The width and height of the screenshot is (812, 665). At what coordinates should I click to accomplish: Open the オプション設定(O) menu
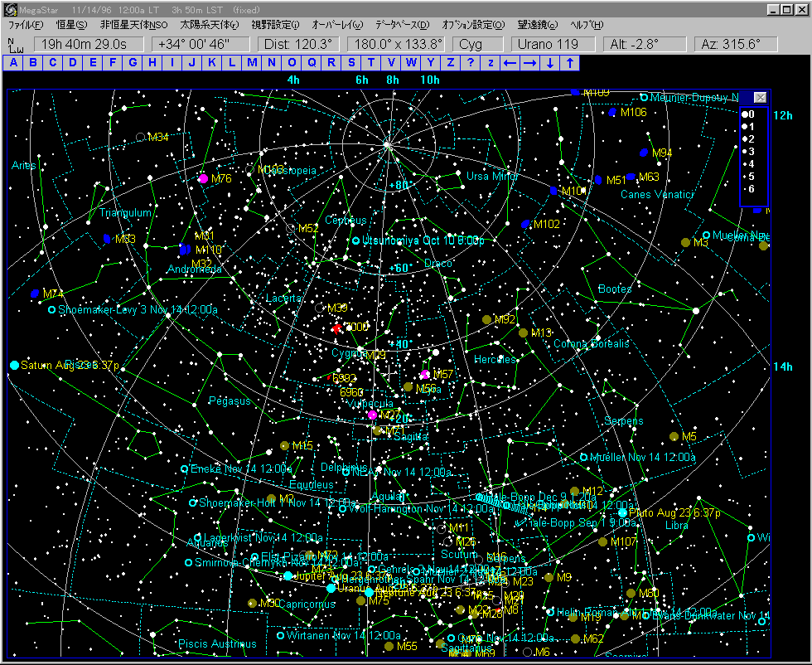473,25
